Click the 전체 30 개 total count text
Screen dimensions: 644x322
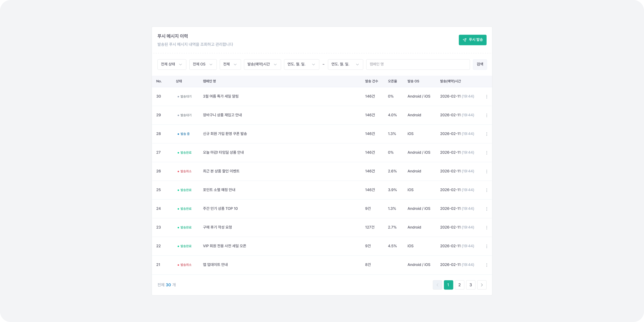pos(167,285)
